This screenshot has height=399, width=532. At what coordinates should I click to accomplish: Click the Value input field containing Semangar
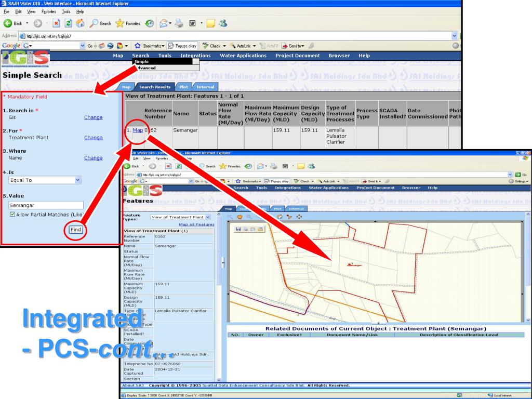click(x=46, y=205)
